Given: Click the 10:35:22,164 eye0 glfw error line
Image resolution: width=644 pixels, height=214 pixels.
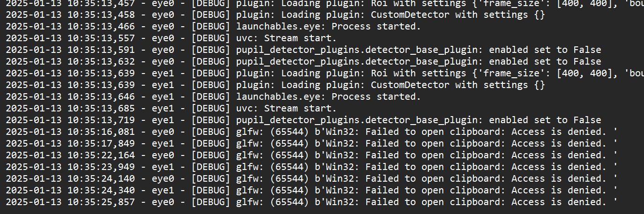Looking at the screenshot, I should (x=312, y=155).
